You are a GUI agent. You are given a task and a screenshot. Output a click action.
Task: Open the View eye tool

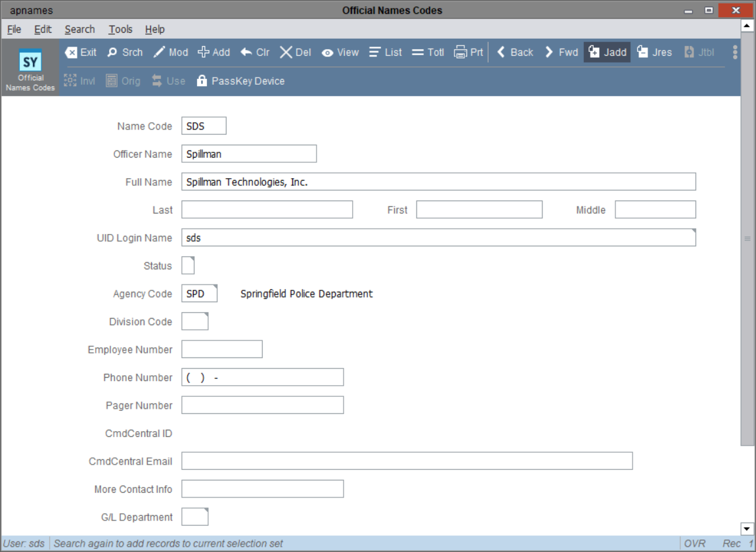tap(340, 52)
